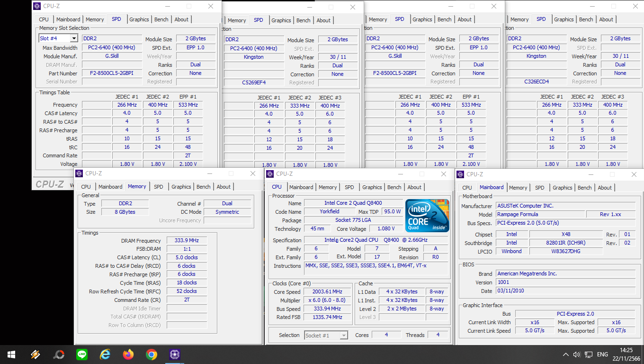This screenshot has height=364, width=644.
Task: Click the LPCIO chip value W83627DHG
Action: (566, 251)
